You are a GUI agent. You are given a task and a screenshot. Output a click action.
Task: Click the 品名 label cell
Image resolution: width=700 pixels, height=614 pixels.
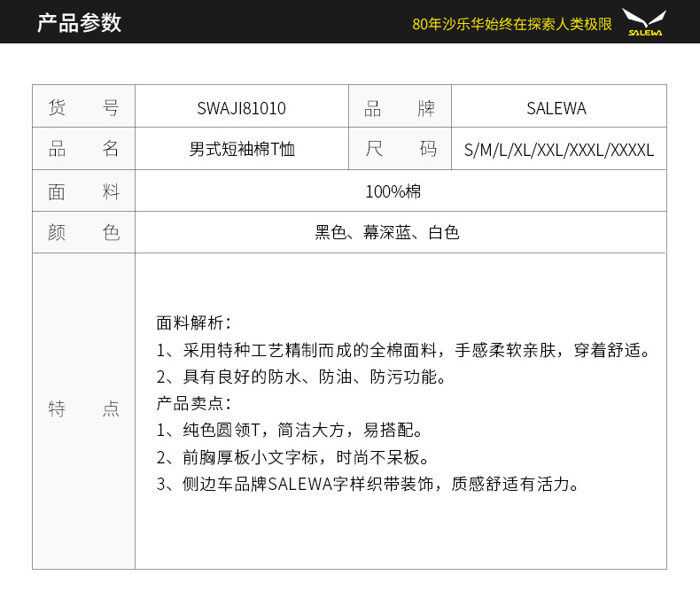pyautogui.click(x=83, y=149)
